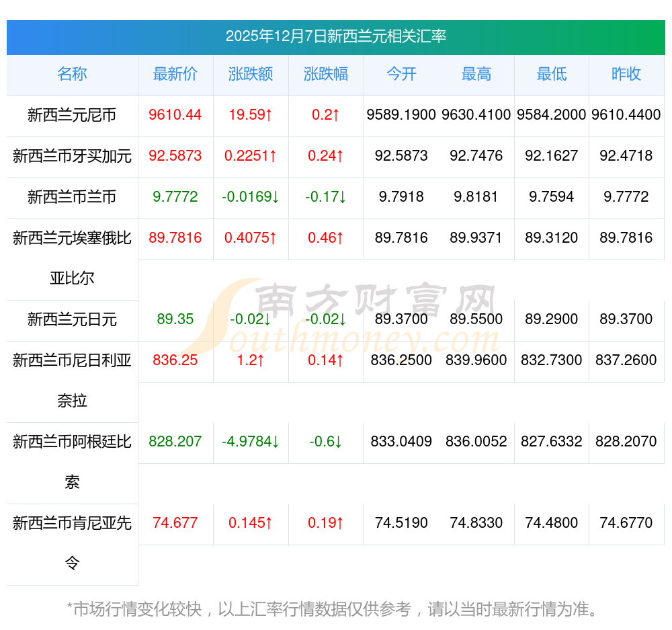Open the 新西兰元日元 currency pair

pos(72,319)
